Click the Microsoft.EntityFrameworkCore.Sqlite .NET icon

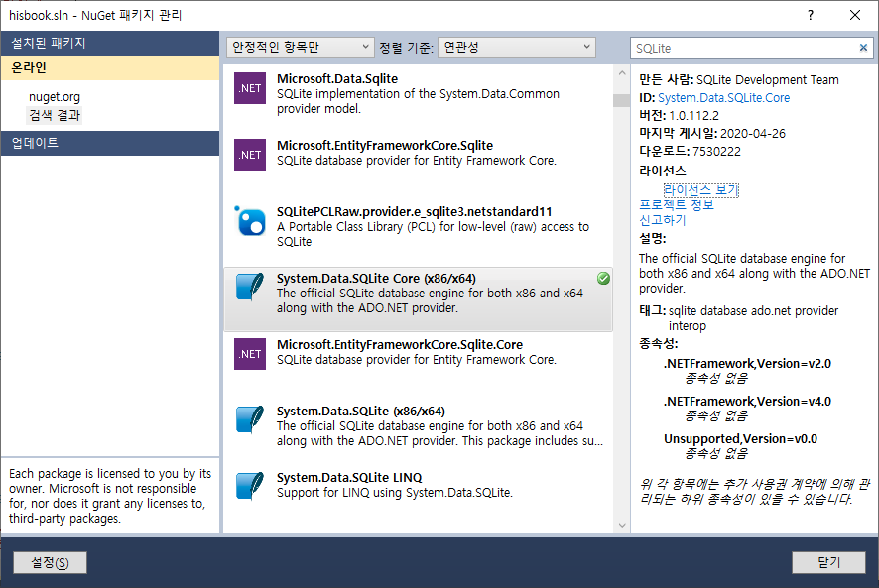pyautogui.click(x=250, y=155)
